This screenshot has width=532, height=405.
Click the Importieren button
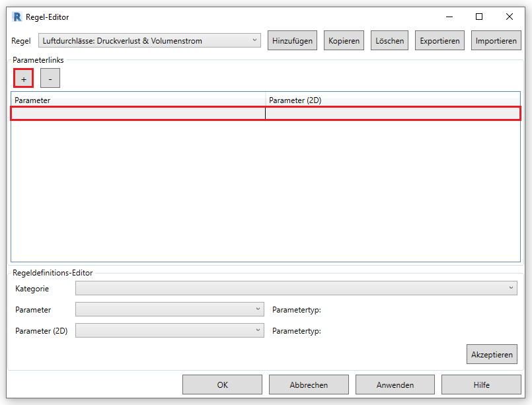click(x=496, y=41)
